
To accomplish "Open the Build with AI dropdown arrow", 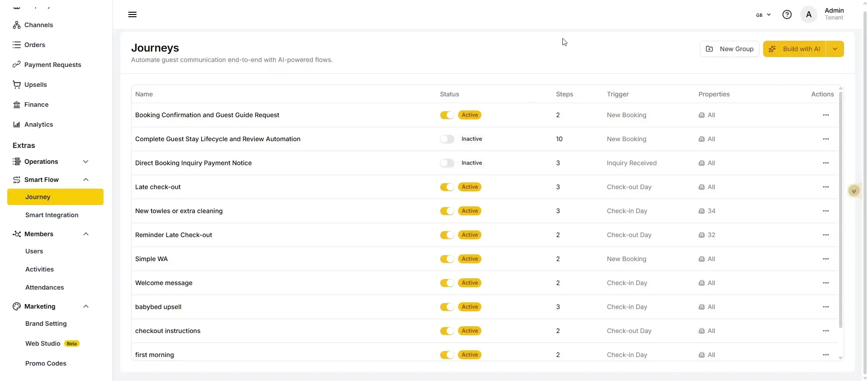I will tap(835, 49).
